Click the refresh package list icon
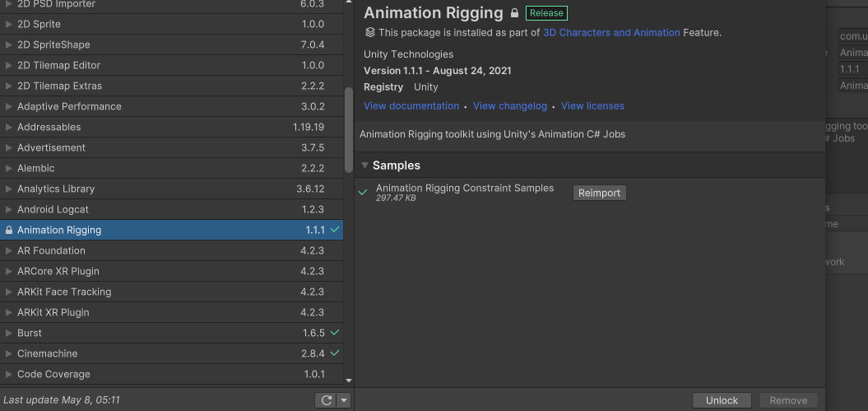The image size is (868, 411). tap(327, 400)
